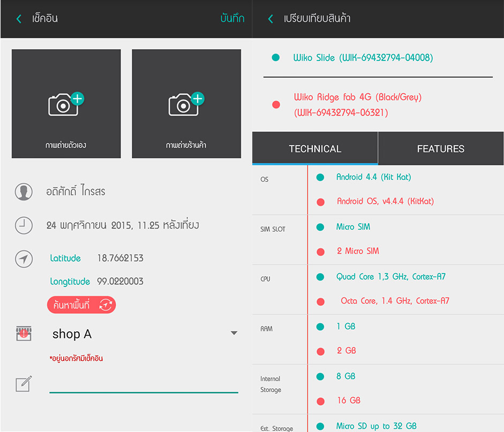The image size is (504, 432).
Task: Click the note text input field
Action: 144,384
